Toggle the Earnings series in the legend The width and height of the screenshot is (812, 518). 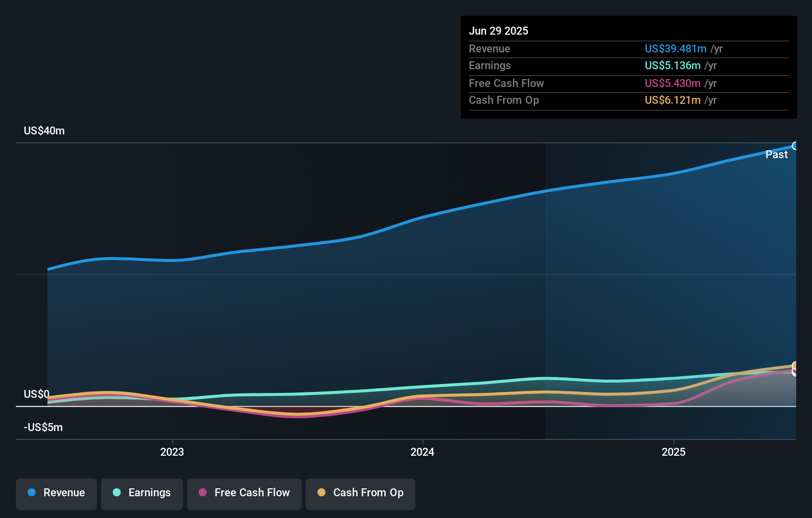click(x=142, y=493)
